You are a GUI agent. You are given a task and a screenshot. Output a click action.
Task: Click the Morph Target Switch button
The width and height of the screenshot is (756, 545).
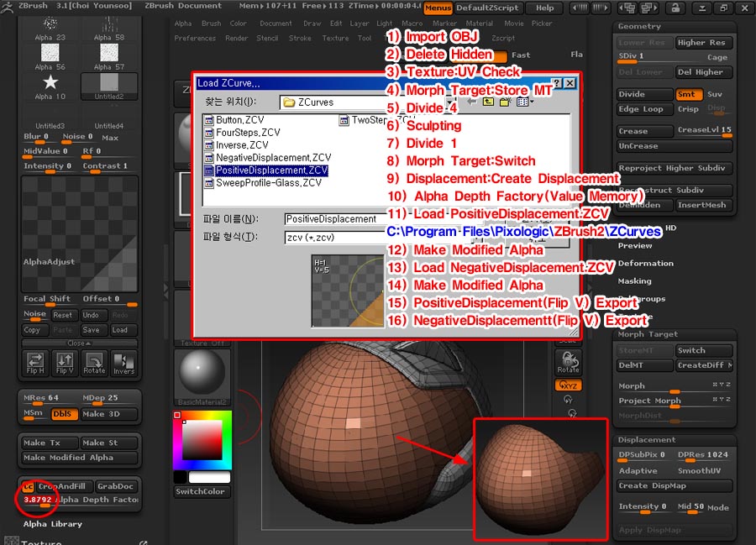tap(704, 351)
